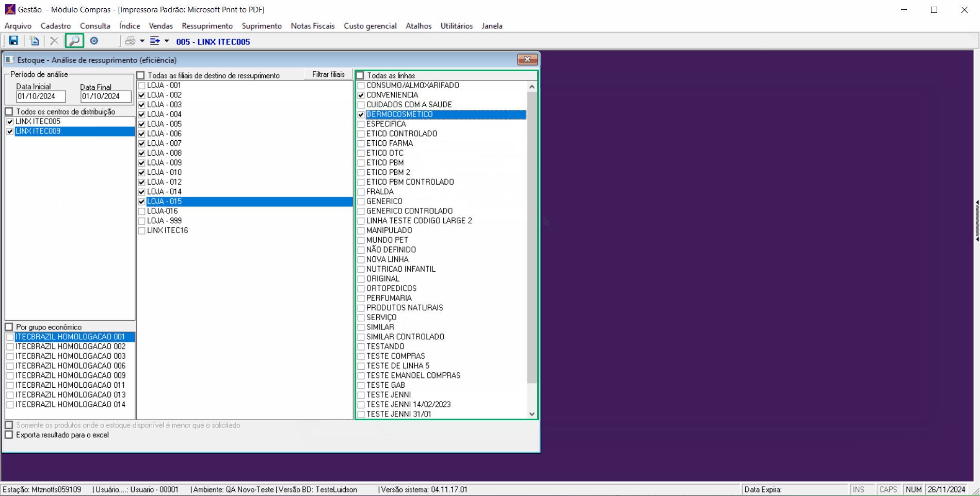980x496 pixels.
Task: Click the delete X toolbar icon
Action: [x=54, y=41]
